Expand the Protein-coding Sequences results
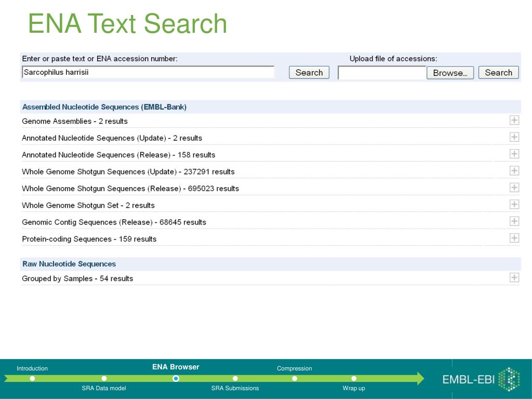 click(x=514, y=238)
